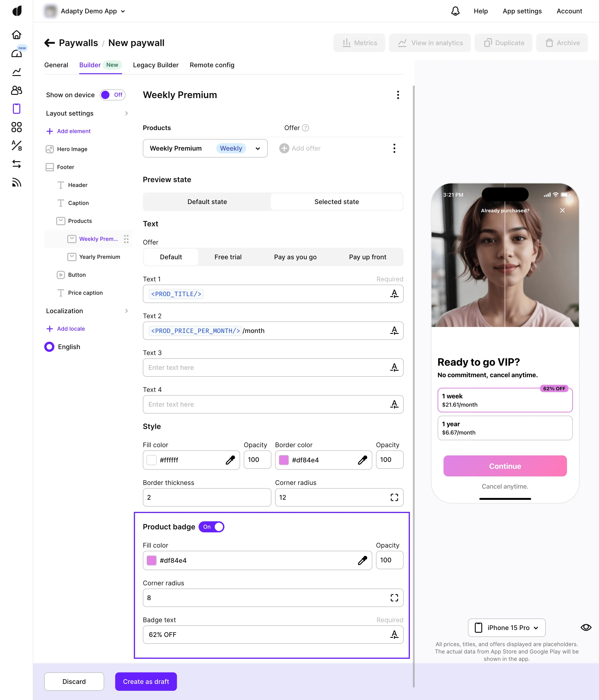Screen dimensions: 599x700
Task: Open the three-dot menu next to Weekly Premium heading
Action: coord(398,95)
